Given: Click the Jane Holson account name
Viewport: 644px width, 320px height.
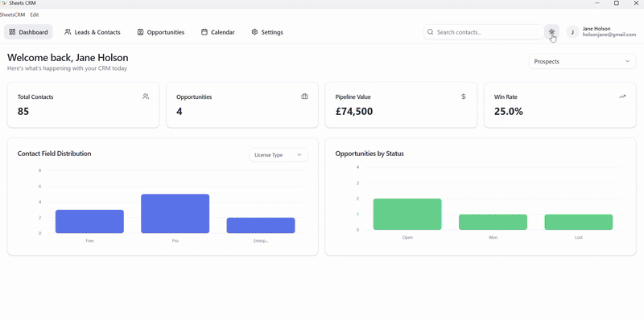Looking at the screenshot, I should click(597, 29).
